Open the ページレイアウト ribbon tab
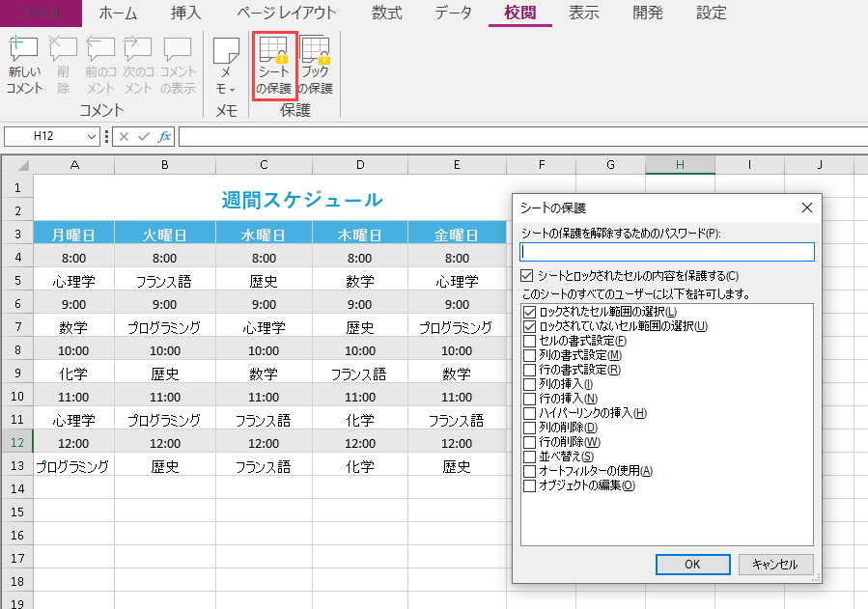The image size is (868, 609). [x=287, y=13]
